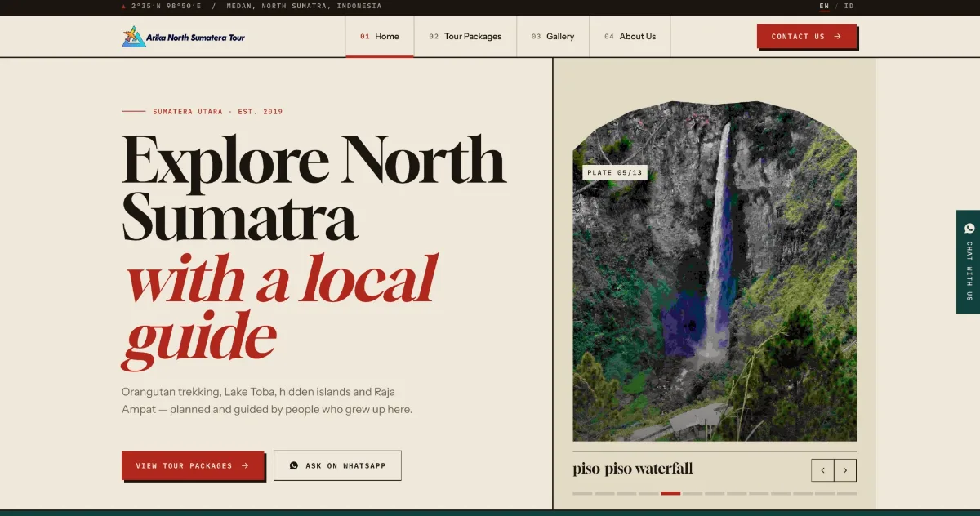980x516 pixels.
Task: Show the previous gallery slide
Action: click(x=822, y=470)
